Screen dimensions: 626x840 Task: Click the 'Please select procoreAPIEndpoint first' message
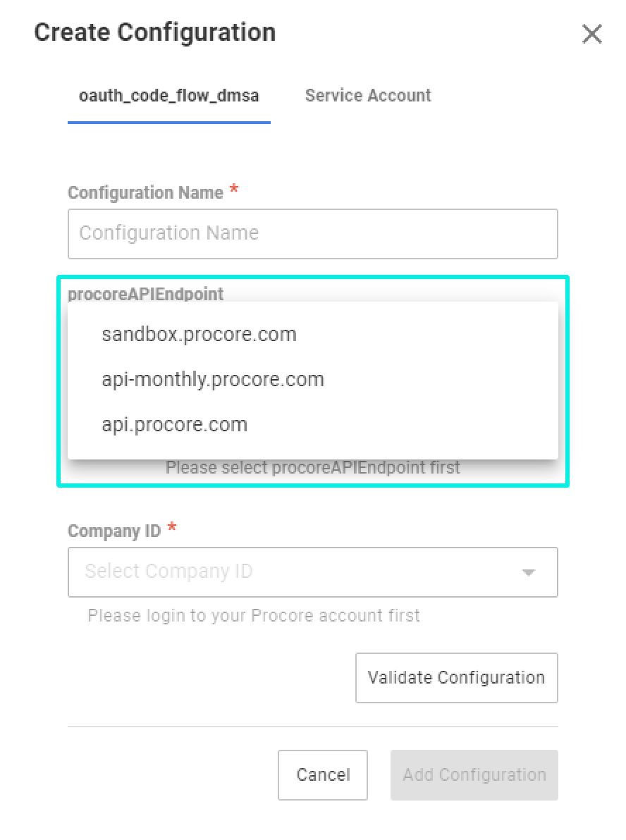313,467
